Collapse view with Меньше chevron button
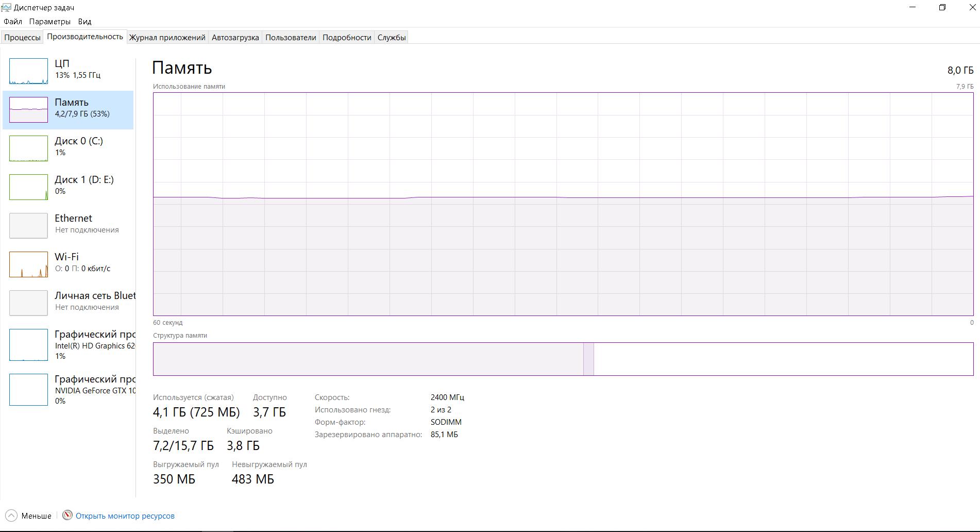This screenshot has height=532, width=980. tap(11, 516)
